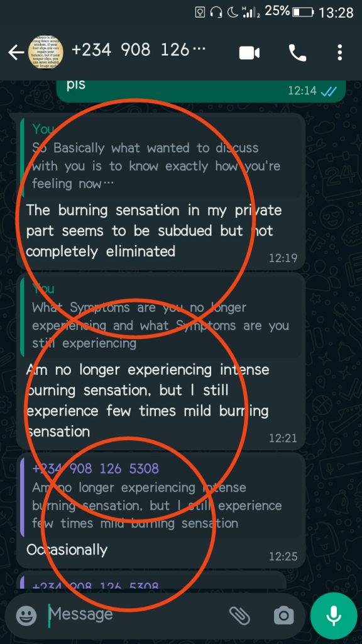Select the "Occasionally" message bubble
This screenshot has height=644, width=362.
tap(161, 511)
